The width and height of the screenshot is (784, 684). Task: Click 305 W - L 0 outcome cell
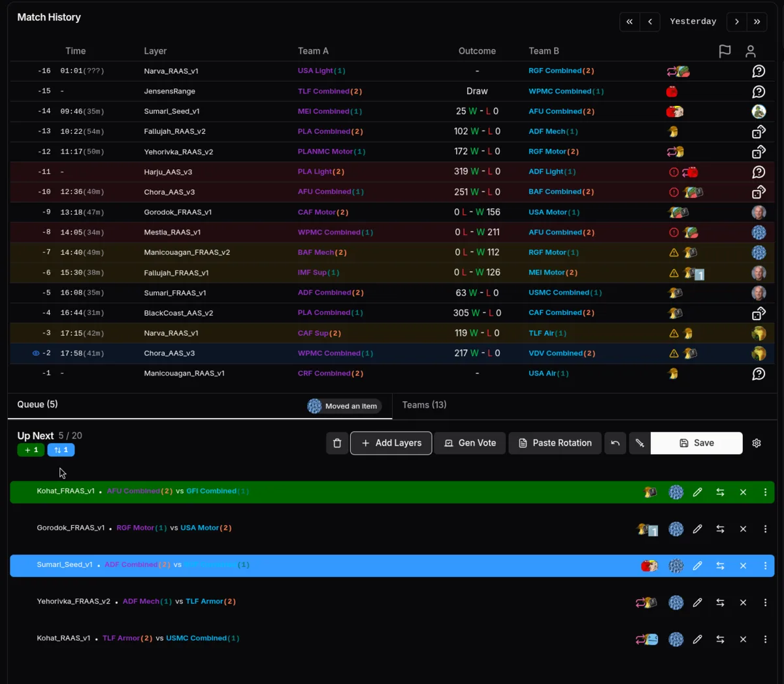pyautogui.click(x=477, y=313)
